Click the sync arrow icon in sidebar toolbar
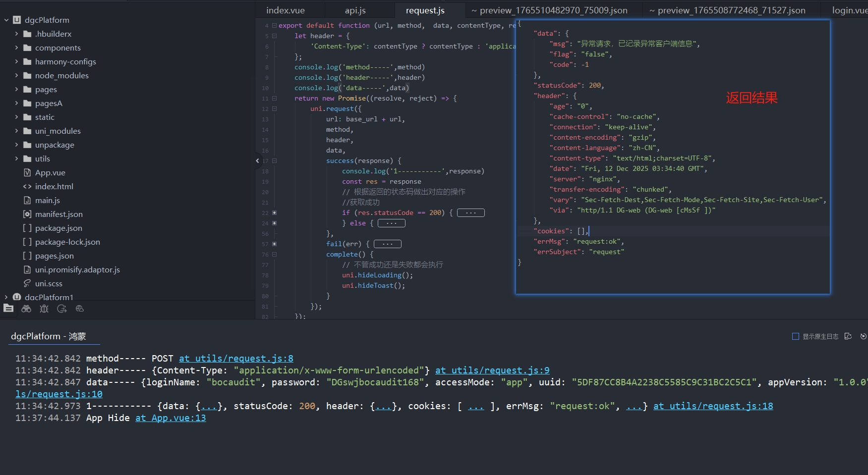868x475 pixels. [62, 309]
